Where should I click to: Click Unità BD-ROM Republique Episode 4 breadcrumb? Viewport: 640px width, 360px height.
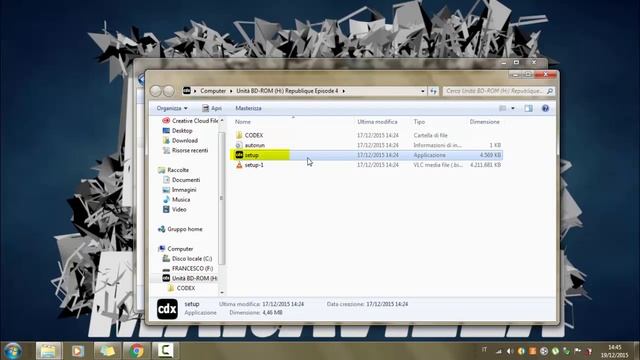tap(287, 91)
